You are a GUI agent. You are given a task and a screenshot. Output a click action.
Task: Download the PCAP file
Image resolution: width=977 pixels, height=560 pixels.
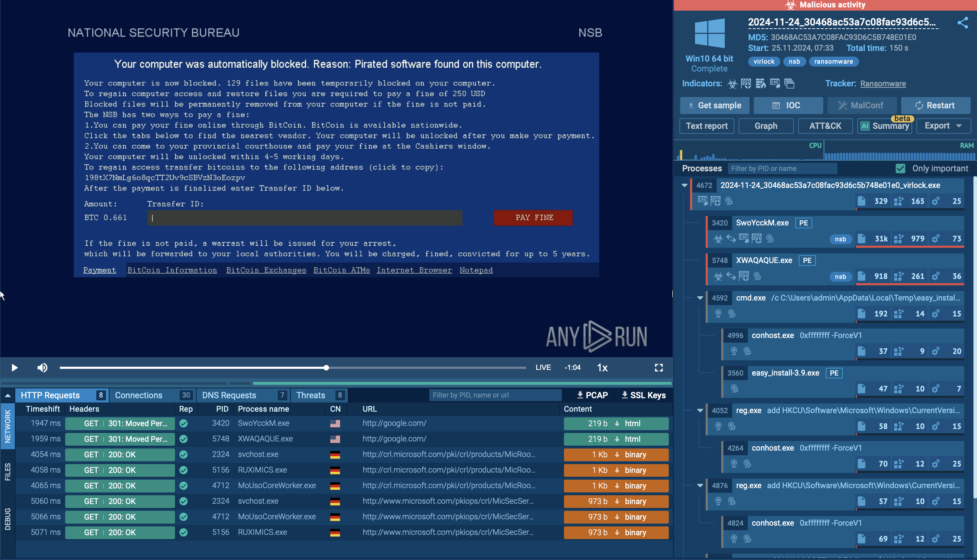(x=592, y=395)
